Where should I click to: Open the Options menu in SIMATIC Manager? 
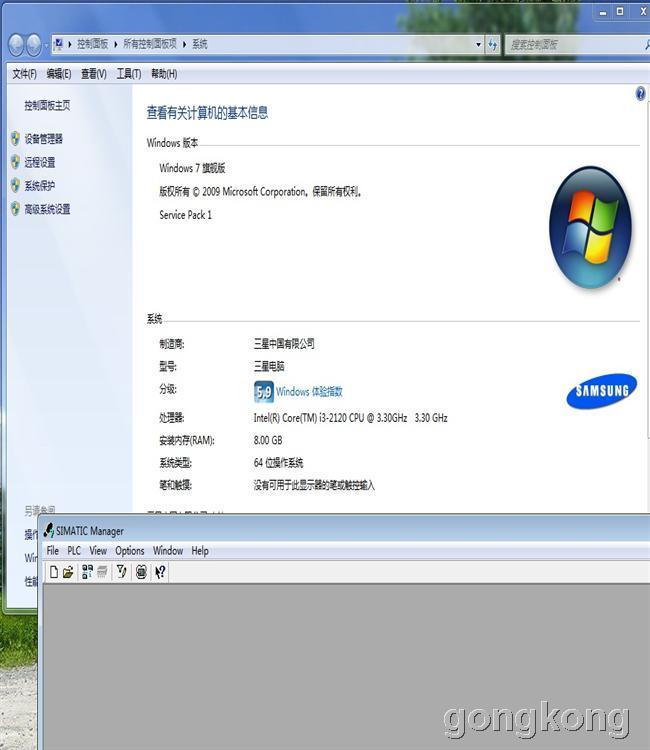130,551
